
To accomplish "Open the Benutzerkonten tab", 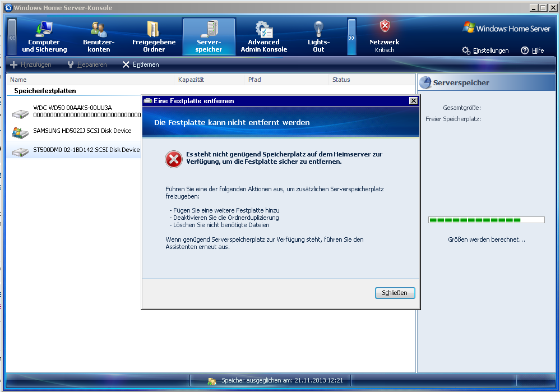I will [x=99, y=38].
